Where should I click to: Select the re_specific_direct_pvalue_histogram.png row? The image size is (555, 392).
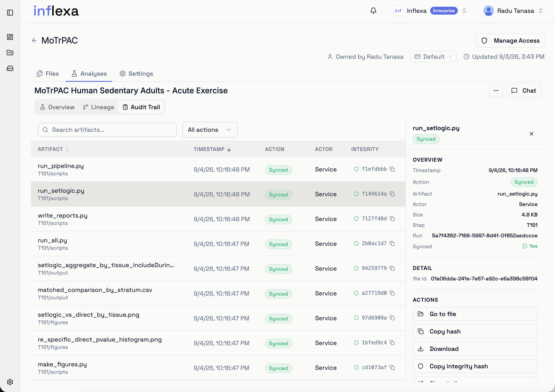(x=218, y=343)
